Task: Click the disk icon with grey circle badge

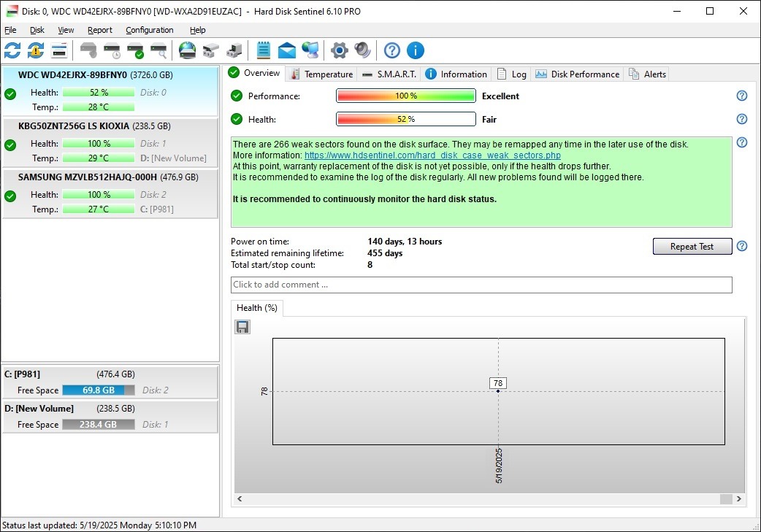Action: tap(88, 50)
